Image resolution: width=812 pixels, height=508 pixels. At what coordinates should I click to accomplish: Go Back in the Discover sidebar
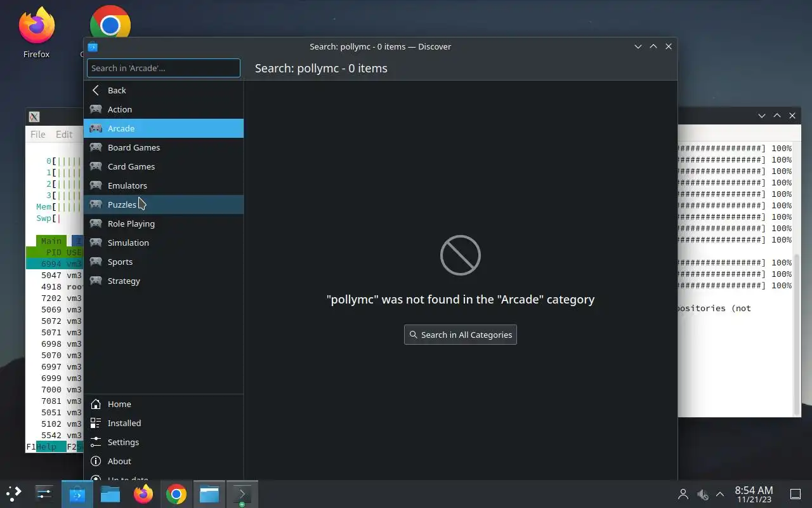(x=164, y=90)
